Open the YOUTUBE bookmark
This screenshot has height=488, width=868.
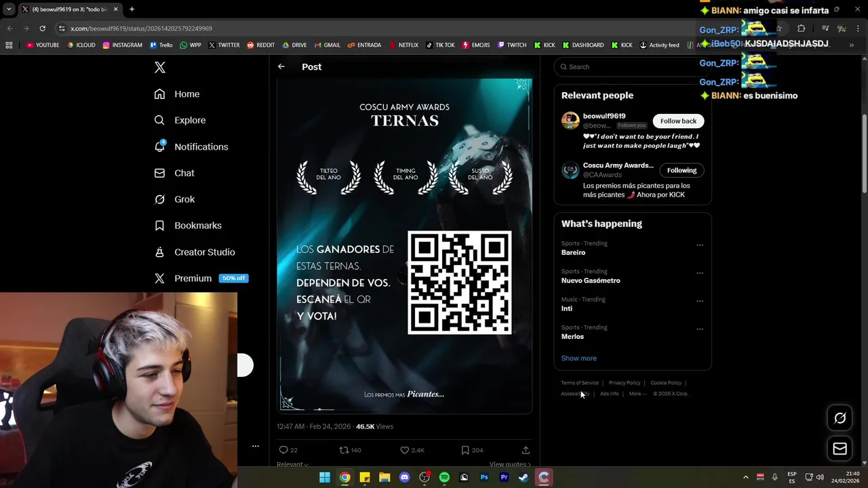[43, 45]
